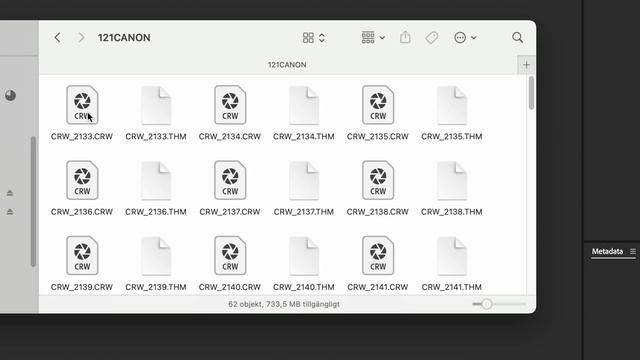Screen dimensions: 640x360
Task: Add a new tab with the plus button
Action: [x=526, y=65]
